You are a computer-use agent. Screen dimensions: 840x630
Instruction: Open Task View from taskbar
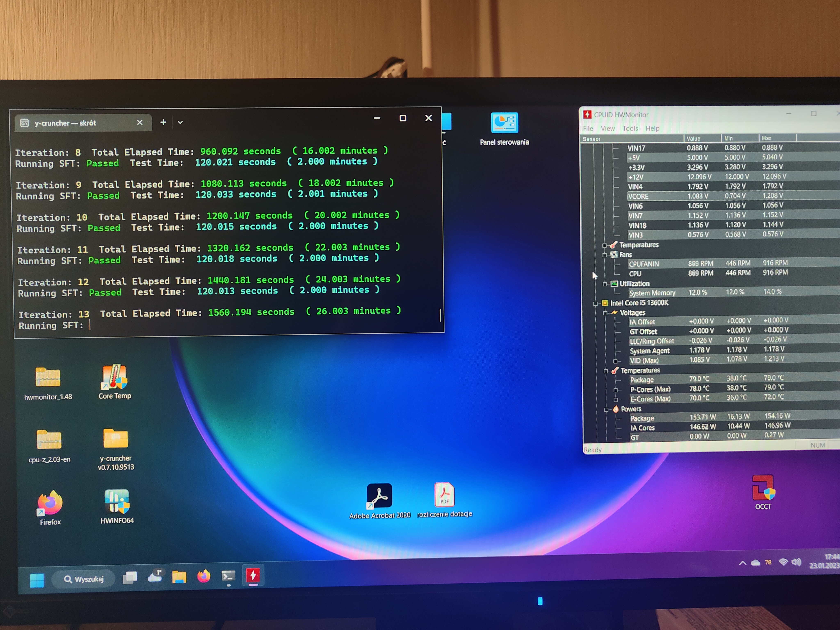coord(130,578)
